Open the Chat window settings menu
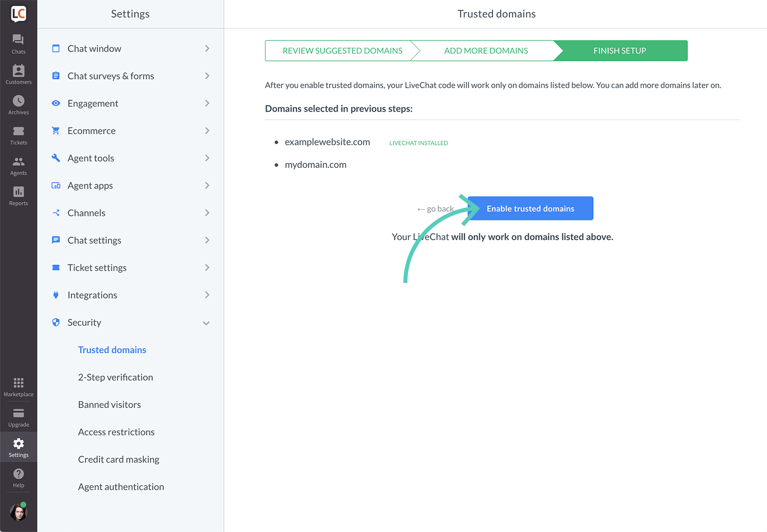Image resolution: width=767 pixels, height=532 pixels. point(130,48)
